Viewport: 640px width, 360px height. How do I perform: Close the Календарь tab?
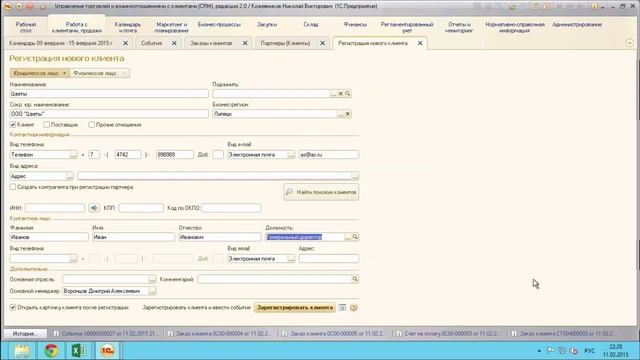(125, 43)
